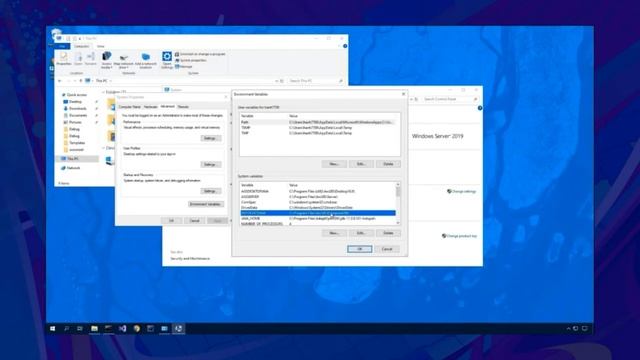Click the Map network drive icon

[x=124, y=60]
